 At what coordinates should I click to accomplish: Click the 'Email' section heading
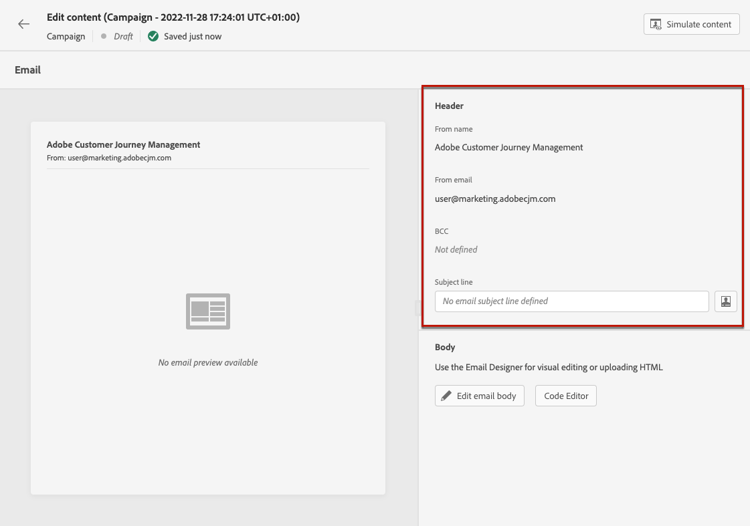pyautogui.click(x=28, y=70)
